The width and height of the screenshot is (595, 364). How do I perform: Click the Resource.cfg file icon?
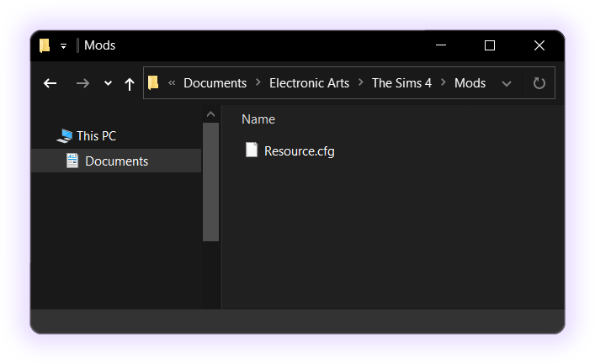pos(251,150)
